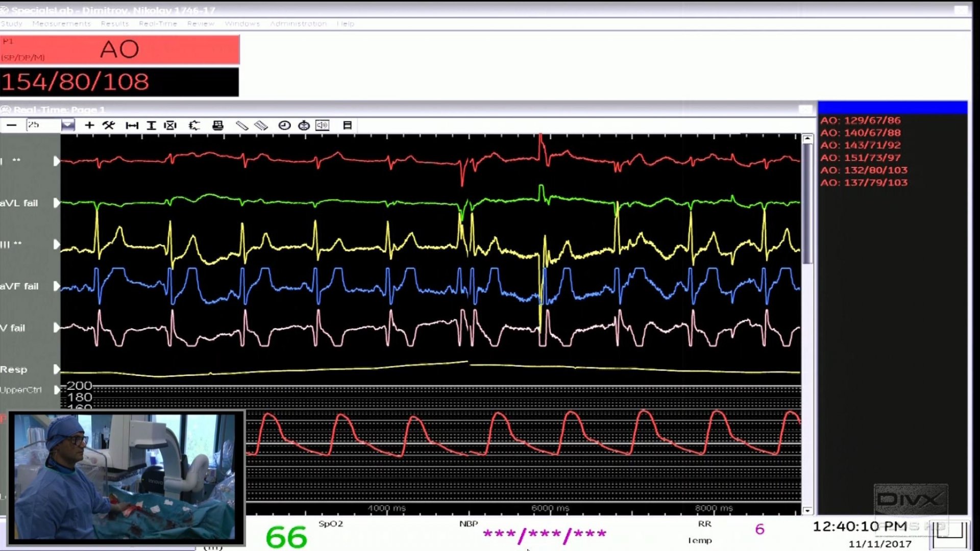
Task: Open the sweep speed dropdown arrow
Action: pyautogui.click(x=68, y=125)
